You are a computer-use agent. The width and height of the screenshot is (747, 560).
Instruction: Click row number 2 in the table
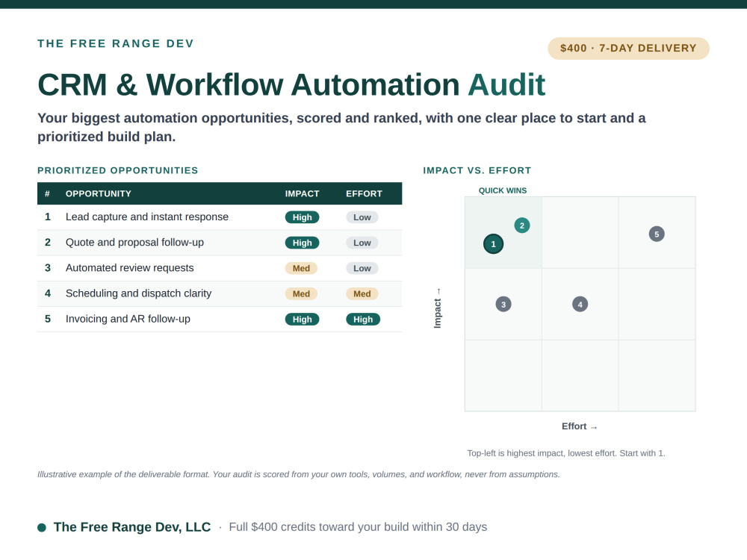pos(48,243)
